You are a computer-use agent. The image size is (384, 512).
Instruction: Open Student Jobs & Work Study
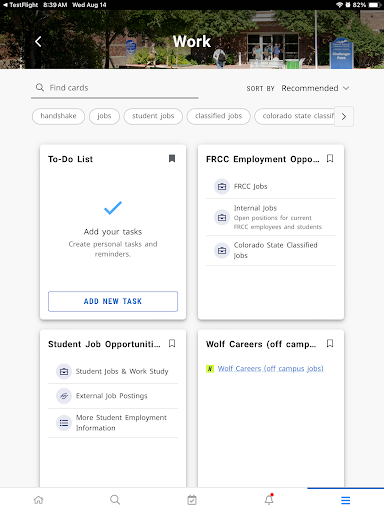tap(113, 371)
